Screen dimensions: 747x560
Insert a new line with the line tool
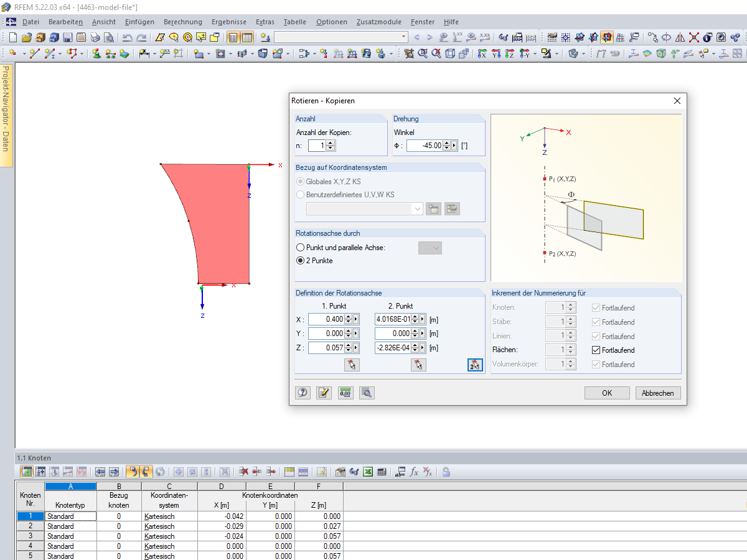point(34,54)
